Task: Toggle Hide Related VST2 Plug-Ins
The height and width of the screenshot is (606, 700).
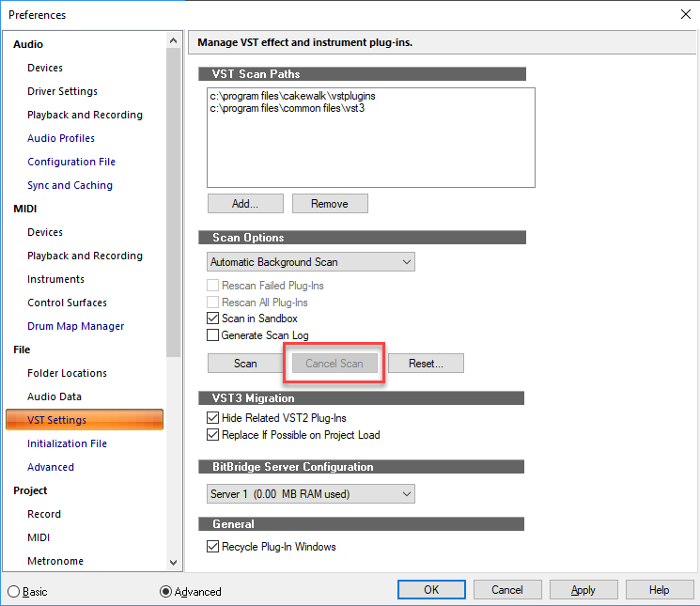Action: 213,418
